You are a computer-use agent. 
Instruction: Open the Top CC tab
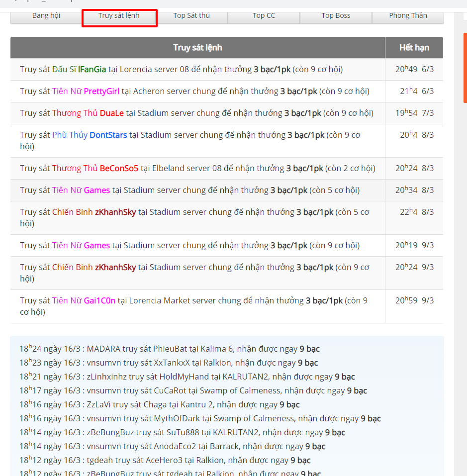pos(264,16)
